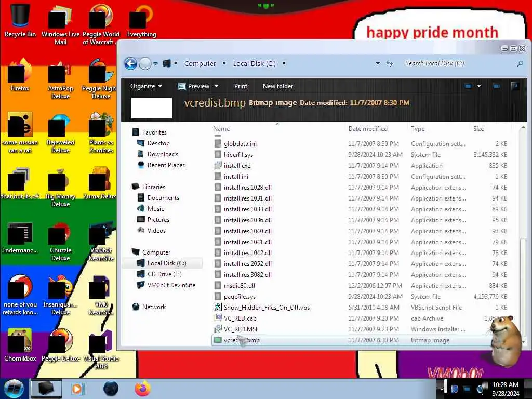Select the Bejeweled Deluxe desktop icon

(x=60, y=133)
